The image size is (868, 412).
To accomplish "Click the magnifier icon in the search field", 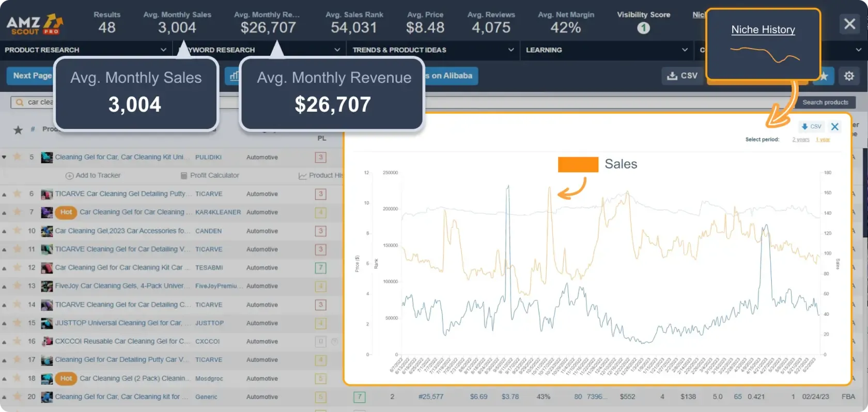I will click(x=20, y=102).
